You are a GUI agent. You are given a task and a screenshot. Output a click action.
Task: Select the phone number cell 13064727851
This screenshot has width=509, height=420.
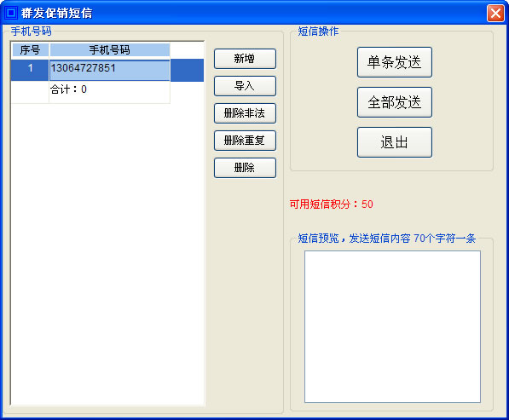[x=110, y=70]
